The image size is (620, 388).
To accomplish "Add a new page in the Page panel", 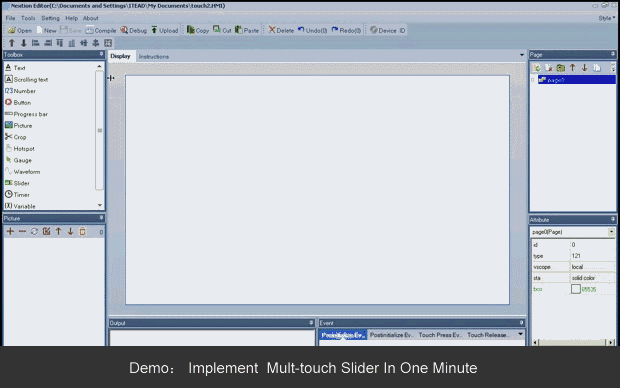I will tap(536, 68).
